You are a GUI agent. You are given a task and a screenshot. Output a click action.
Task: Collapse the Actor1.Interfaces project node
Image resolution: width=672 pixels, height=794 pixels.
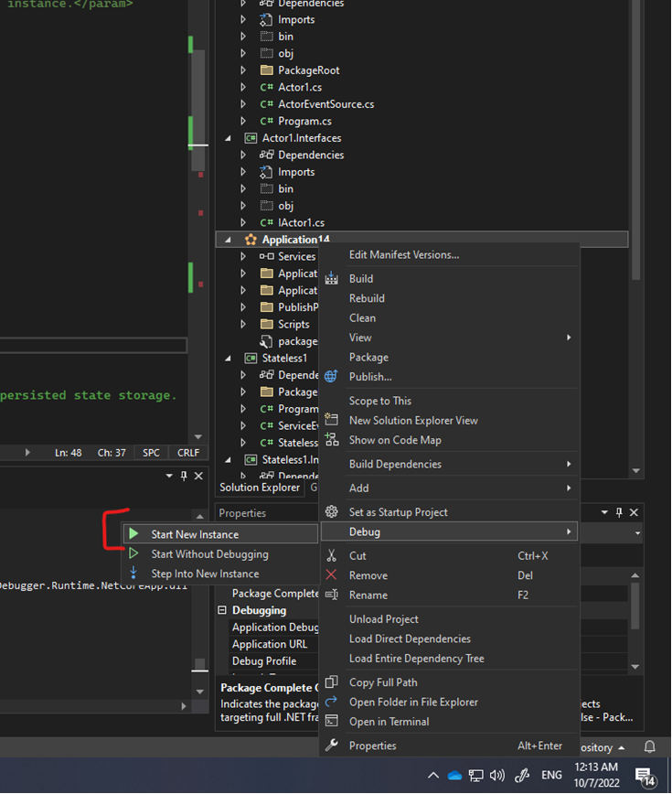[228, 138]
